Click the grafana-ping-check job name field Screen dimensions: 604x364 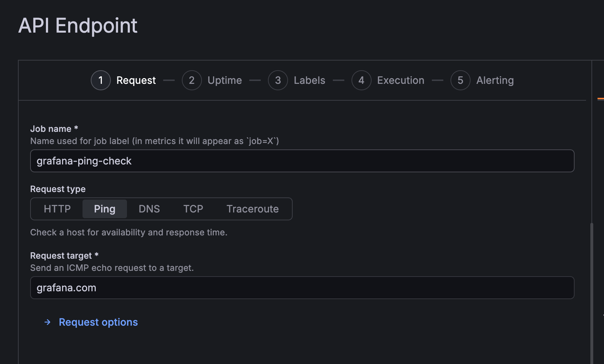click(302, 161)
